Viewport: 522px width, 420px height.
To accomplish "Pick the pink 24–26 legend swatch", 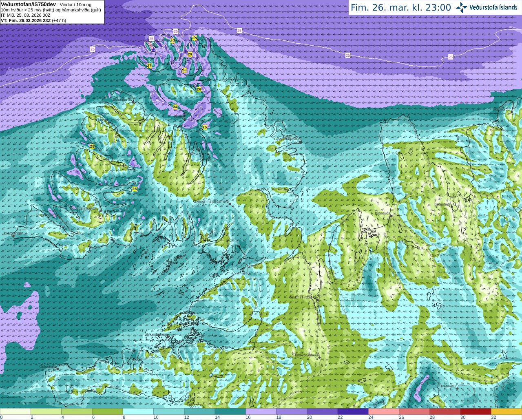I will pos(383,411).
